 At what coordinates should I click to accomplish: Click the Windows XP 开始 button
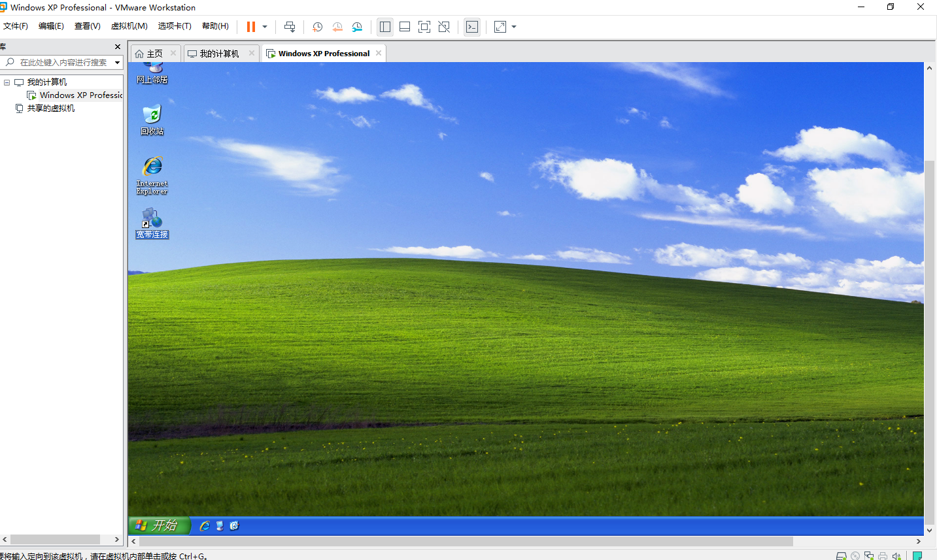click(159, 525)
